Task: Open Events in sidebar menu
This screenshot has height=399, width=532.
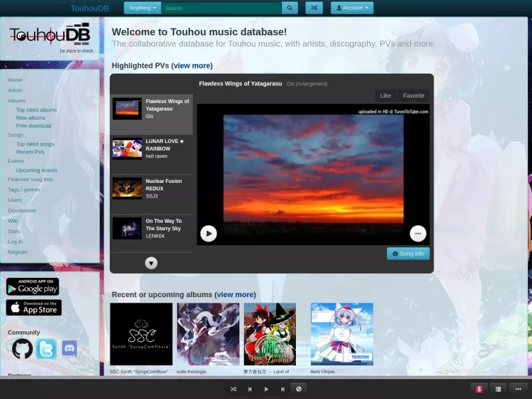Action: (x=16, y=161)
